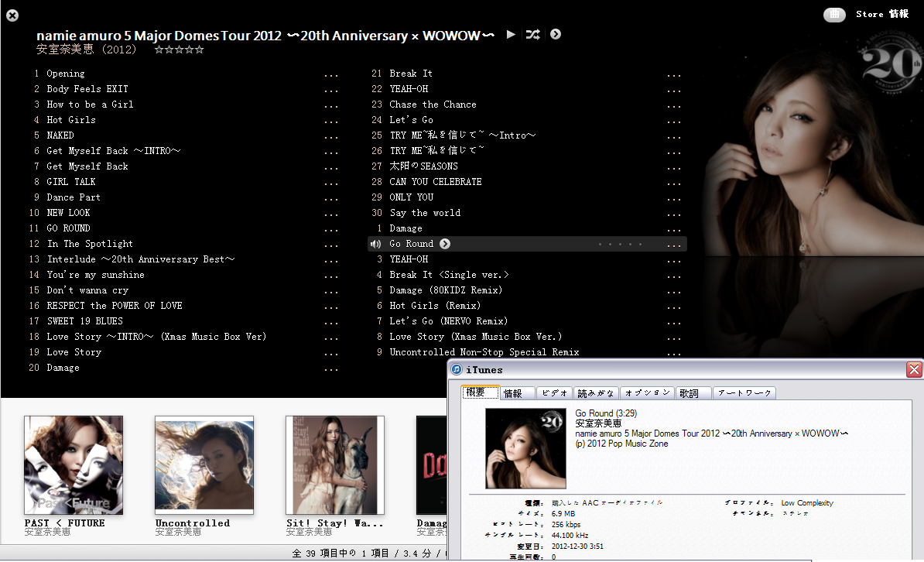Click artist name 安室奈美恵 (2012) in header
The width and height of the screenshot is (924, 562).
click(x=86, y=50)
